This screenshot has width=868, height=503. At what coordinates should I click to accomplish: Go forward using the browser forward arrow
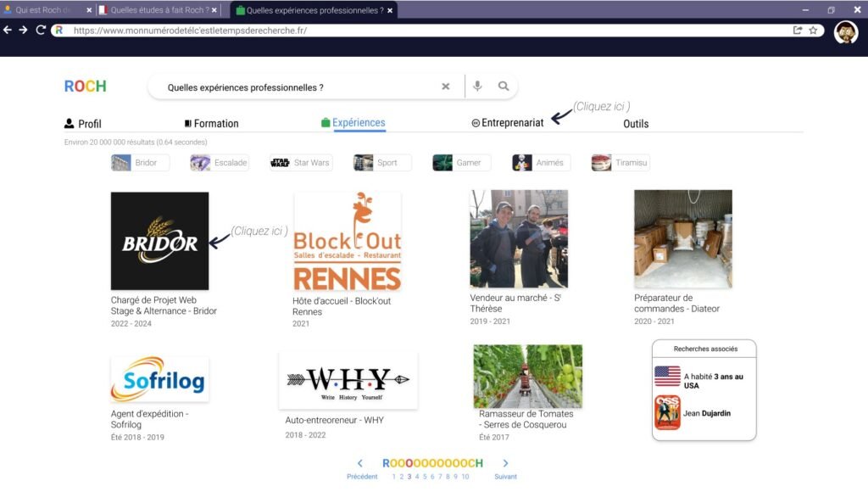23,30
